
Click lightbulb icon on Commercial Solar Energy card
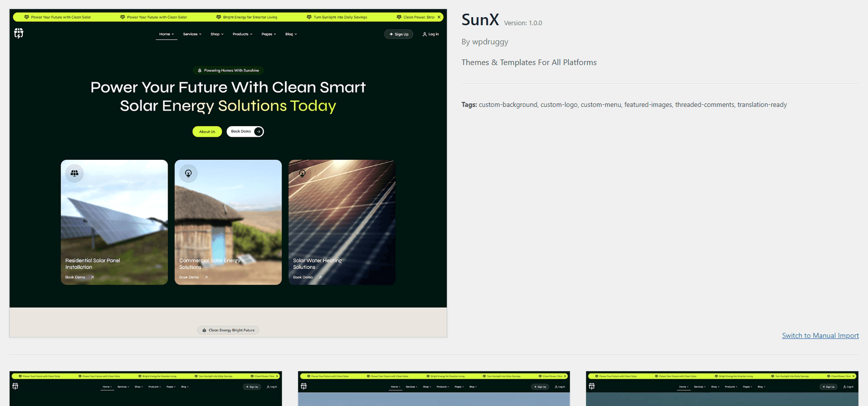click(x=188, y=173)
